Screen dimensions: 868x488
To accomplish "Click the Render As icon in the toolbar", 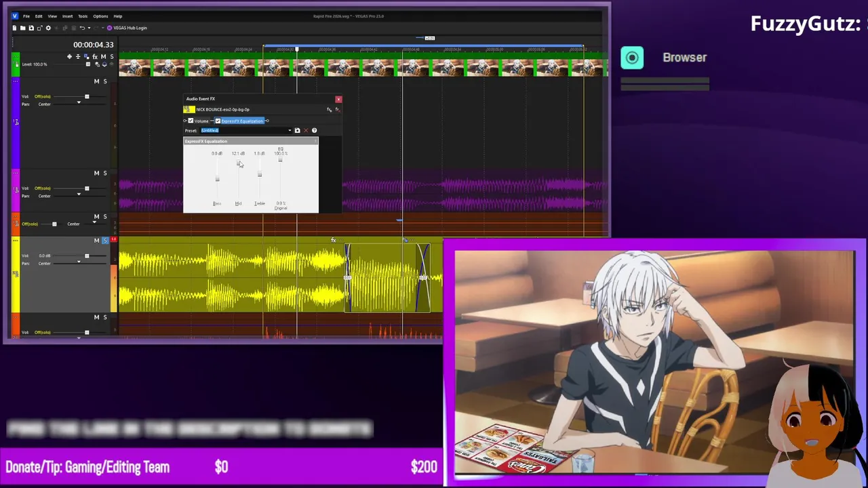I will [40, 28].
